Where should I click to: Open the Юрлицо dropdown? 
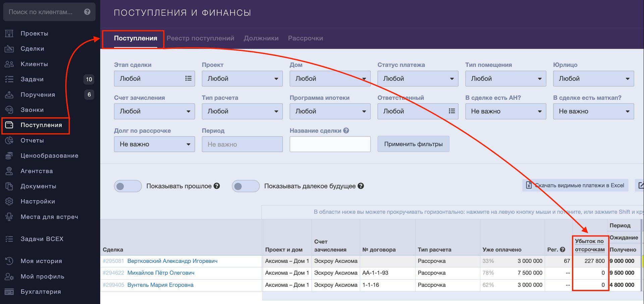click(594, 79)
